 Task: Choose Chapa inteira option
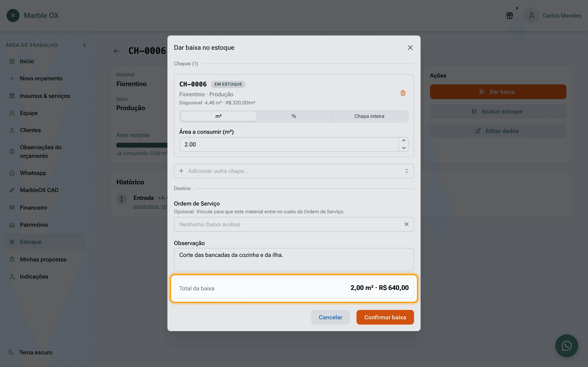[x=369, y=116]
